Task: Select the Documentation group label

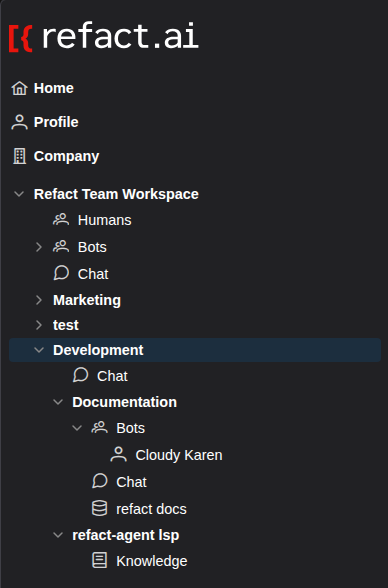Action: (x=124, y=402)
